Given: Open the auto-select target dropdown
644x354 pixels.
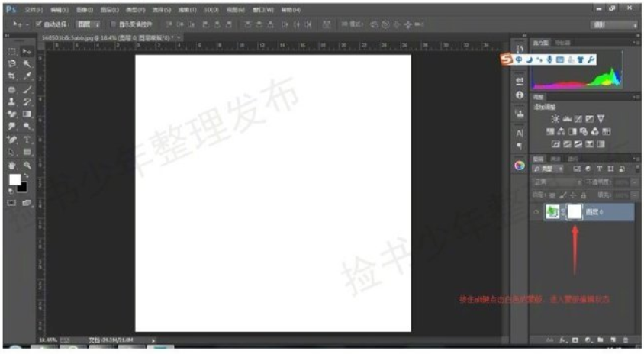Looking at the screenshot, I should point(89,24).
